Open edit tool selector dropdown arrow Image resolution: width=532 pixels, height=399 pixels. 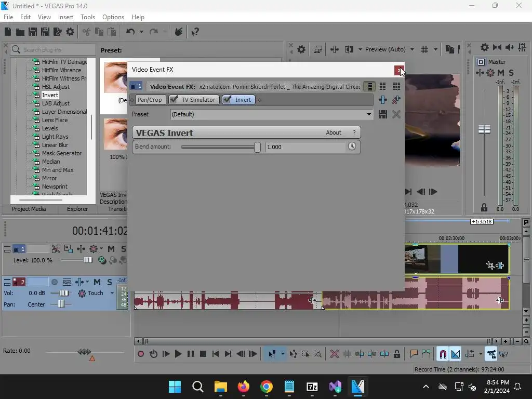282,354
